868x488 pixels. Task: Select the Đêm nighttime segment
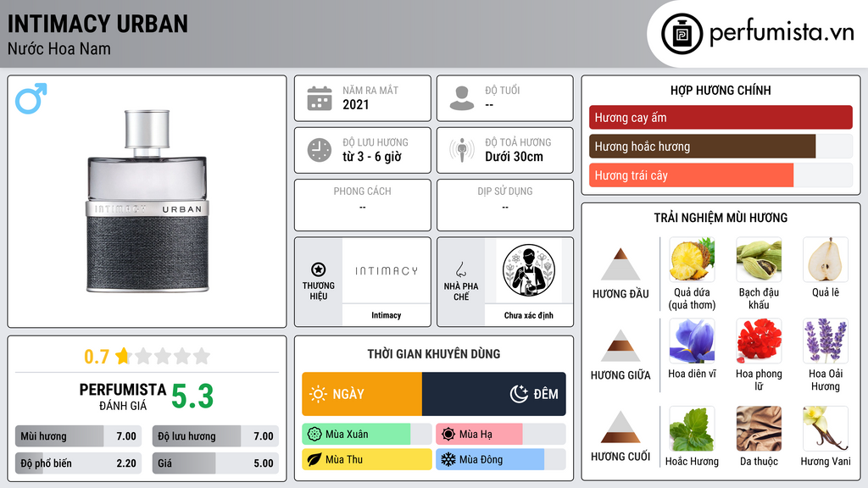[x=494, y=394]
